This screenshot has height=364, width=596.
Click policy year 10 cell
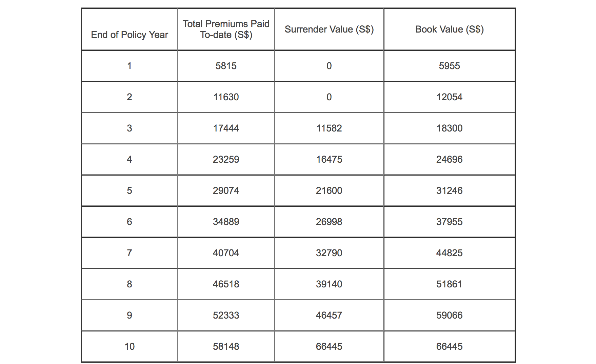pyautogui.click(x=130, y=346)
